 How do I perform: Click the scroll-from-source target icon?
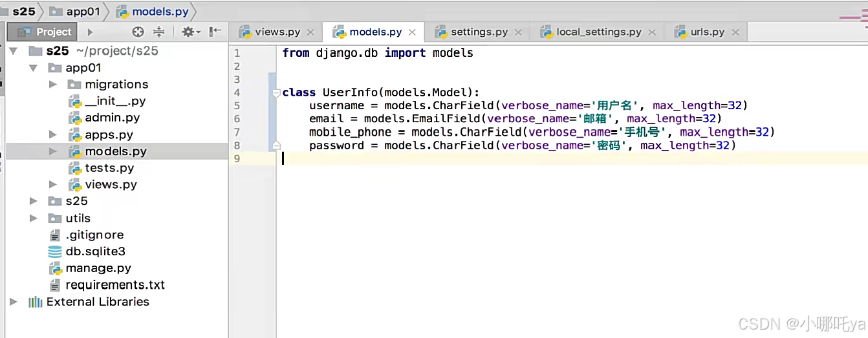(x=138, y=32)
